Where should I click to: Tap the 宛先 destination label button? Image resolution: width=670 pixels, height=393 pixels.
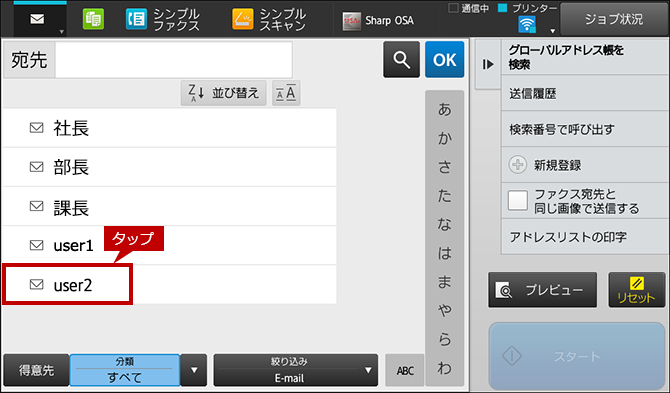pos(29,60)
